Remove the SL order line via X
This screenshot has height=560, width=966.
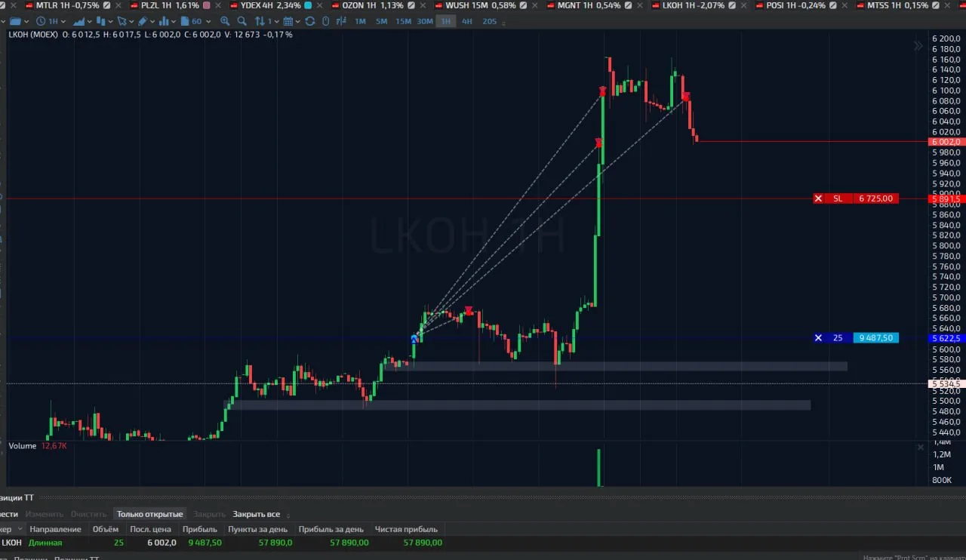click(x=818, y=198)
